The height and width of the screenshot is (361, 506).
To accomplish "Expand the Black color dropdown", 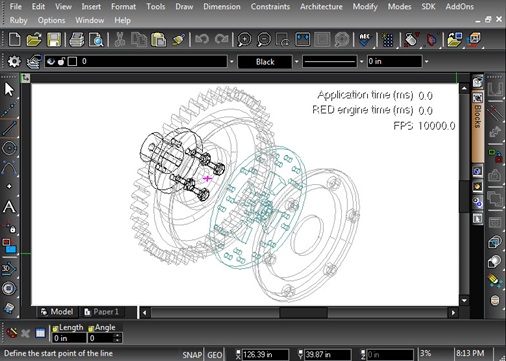I will pyautogui.click(x=296, y=62).
